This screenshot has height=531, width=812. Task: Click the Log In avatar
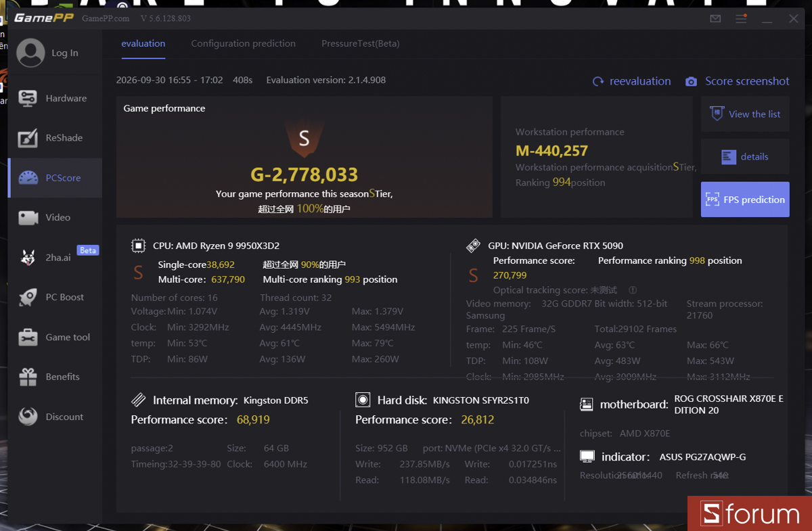[30, 53]
